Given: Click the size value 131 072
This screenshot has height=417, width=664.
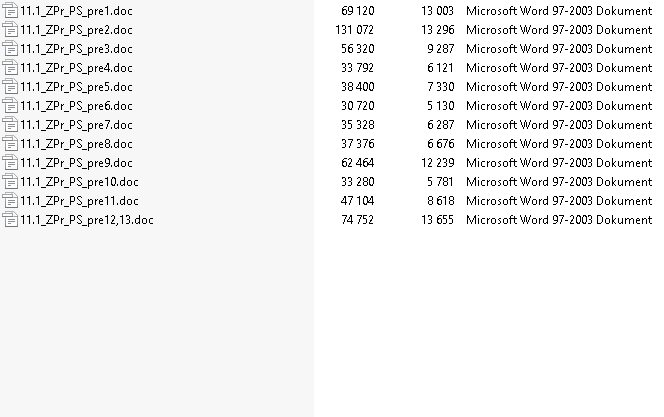Looking at the screenshot, I should point(354,30).
